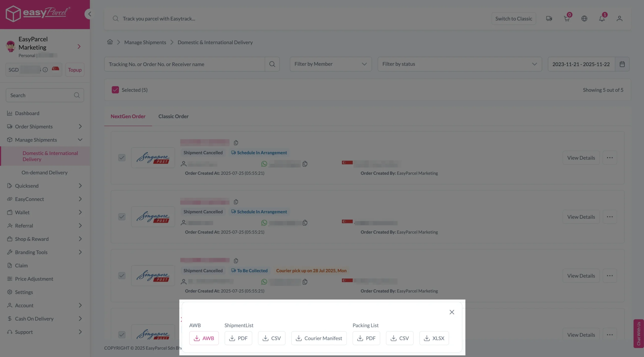Click the copy icon next to the first tracking number
The width and height of the screenshot is (644, 357).
pyautogui.click(x=236, y=143)
